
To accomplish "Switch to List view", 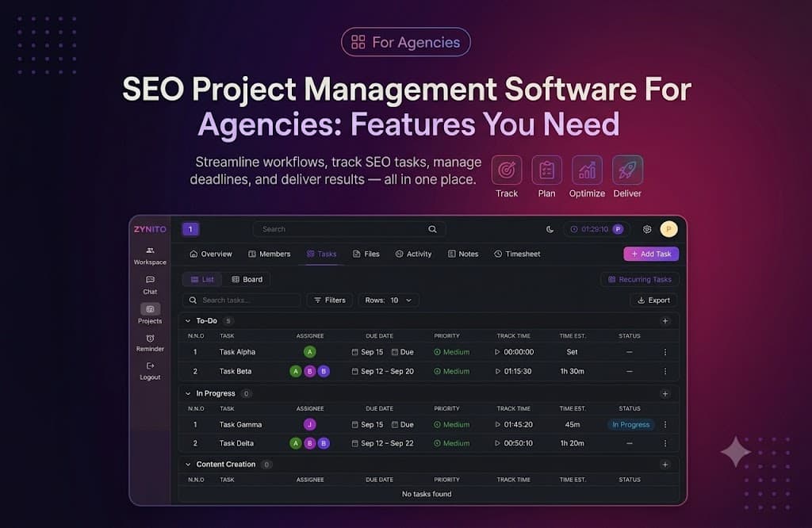I will click(x=202, y=280).
